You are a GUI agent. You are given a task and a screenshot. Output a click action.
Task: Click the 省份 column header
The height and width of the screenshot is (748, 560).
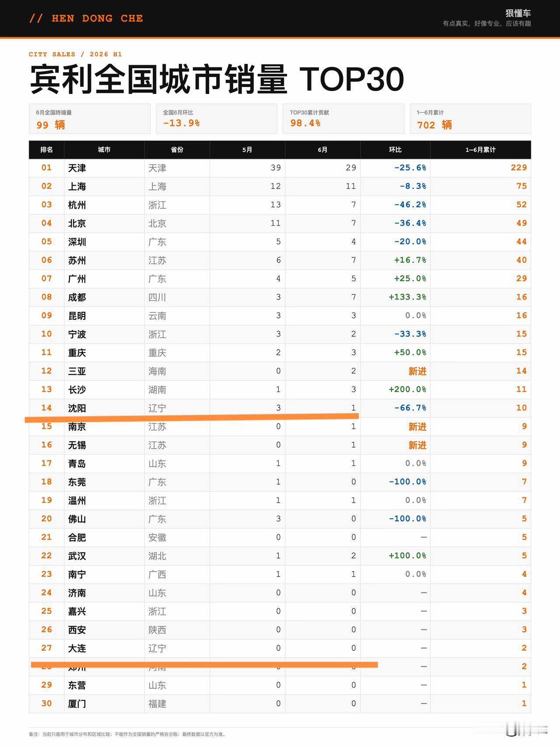[x=177, y=150]
